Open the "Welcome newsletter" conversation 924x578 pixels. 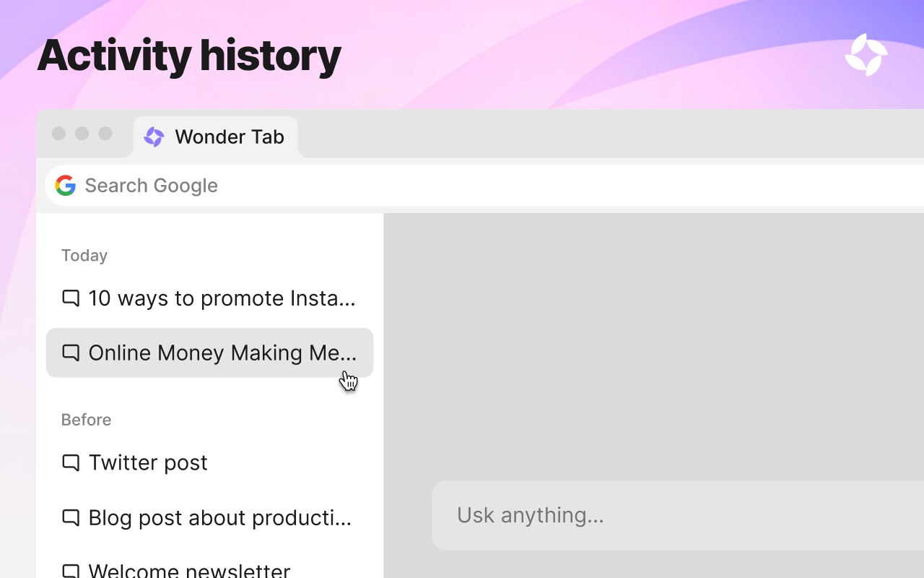(x=189, y=571)
